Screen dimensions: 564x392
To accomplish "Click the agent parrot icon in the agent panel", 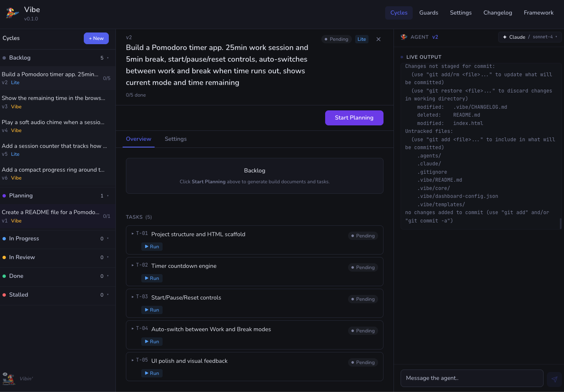I will 404,37.
